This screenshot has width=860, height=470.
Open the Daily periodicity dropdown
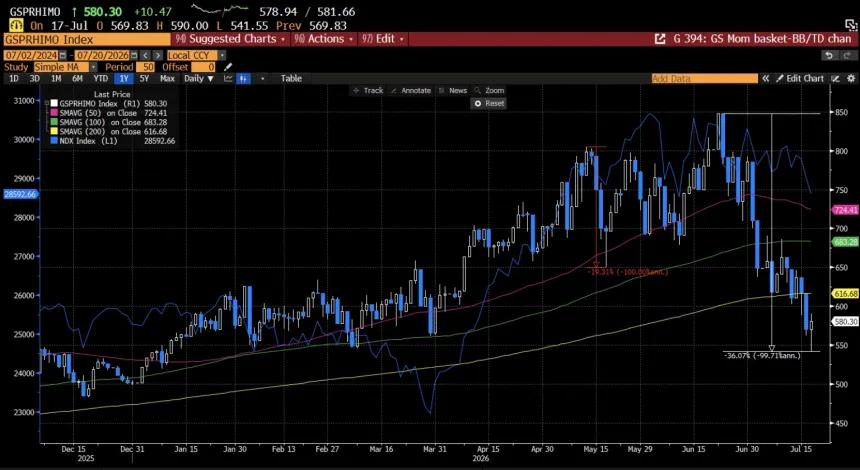tap(199, 78)
